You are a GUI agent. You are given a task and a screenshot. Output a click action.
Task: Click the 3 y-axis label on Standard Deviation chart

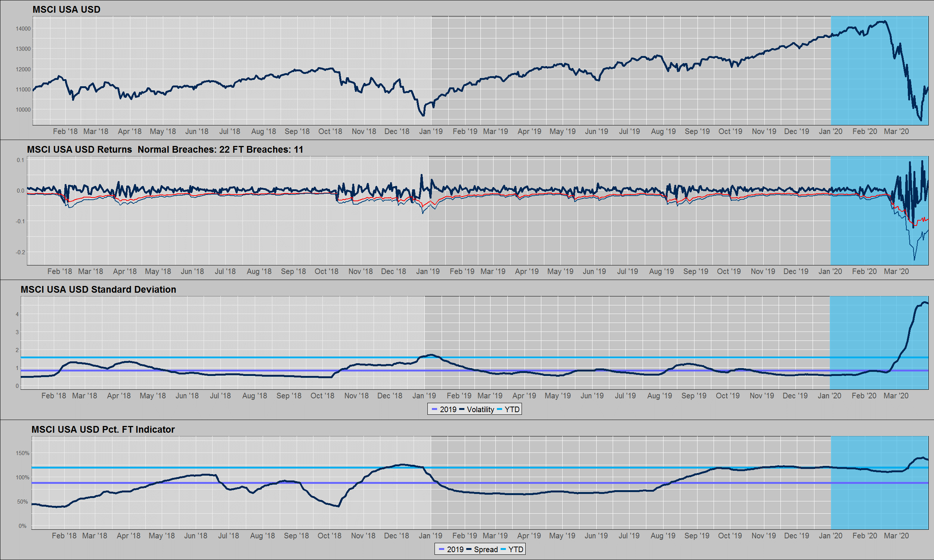point(17,332)
